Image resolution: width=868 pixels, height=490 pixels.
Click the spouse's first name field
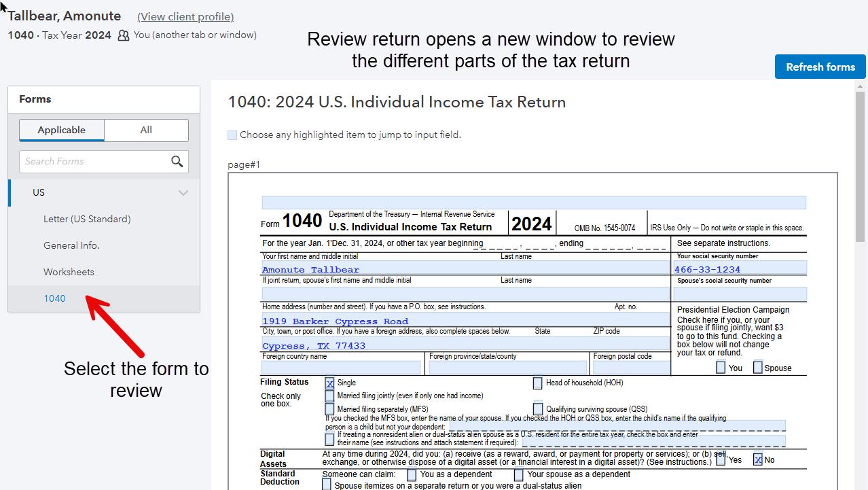tap(465, 294)
